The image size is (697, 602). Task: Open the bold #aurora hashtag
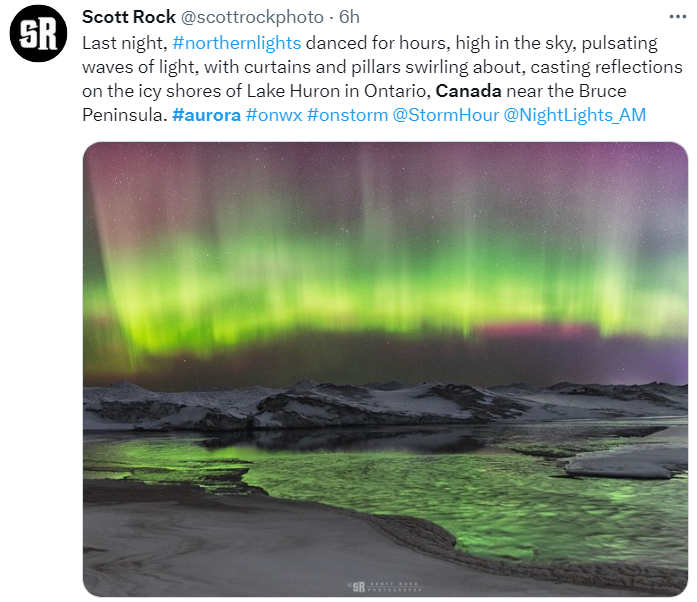pos(206,115)
